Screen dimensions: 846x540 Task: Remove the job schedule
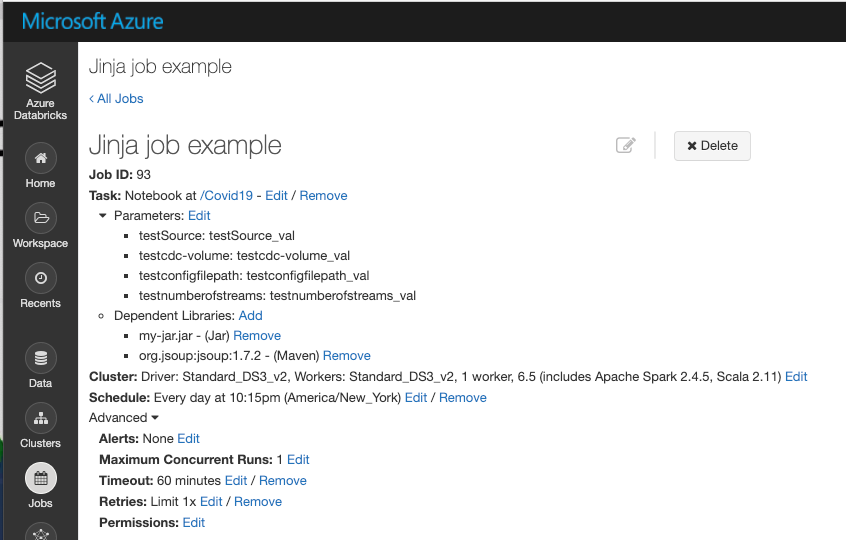click(x=463, y=397)
